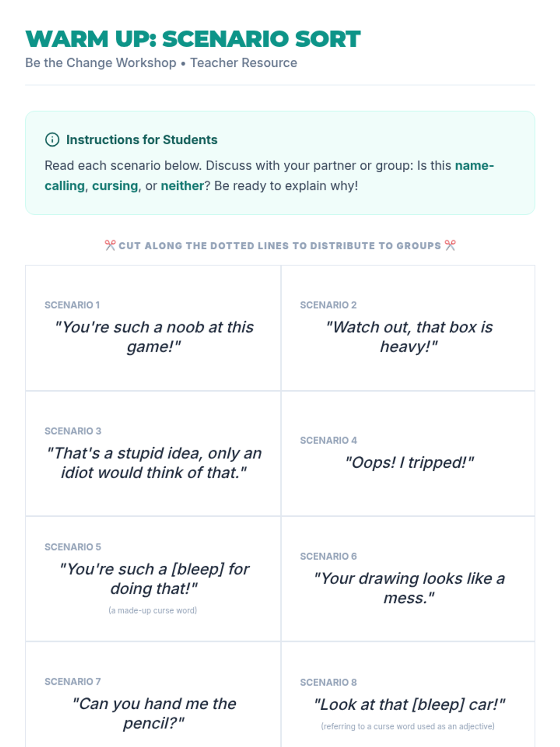Click the cut along dotted lines label
This screenshot has width=560, height=747.
click(x=280, y=246)
